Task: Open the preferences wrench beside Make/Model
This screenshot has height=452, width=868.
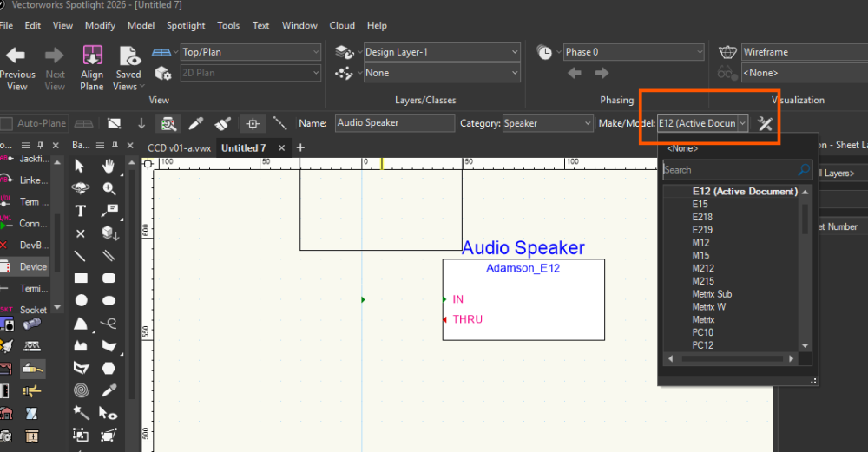Action: (765, 123)
